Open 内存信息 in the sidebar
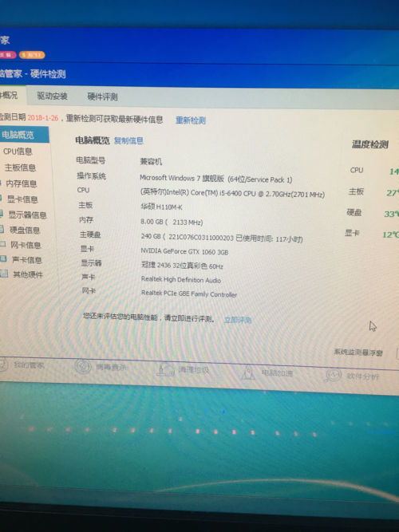The width and height of the screenshot is (399, 532). tap(22, 184)
